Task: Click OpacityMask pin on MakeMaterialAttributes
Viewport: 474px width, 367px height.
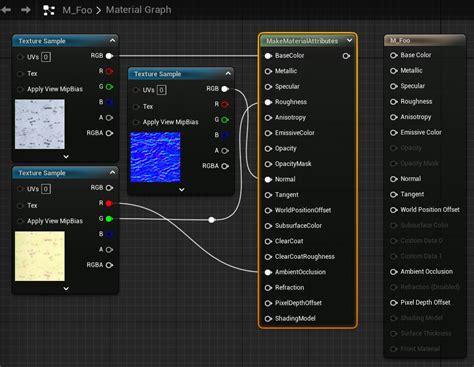Action: (x=268, y=164)
